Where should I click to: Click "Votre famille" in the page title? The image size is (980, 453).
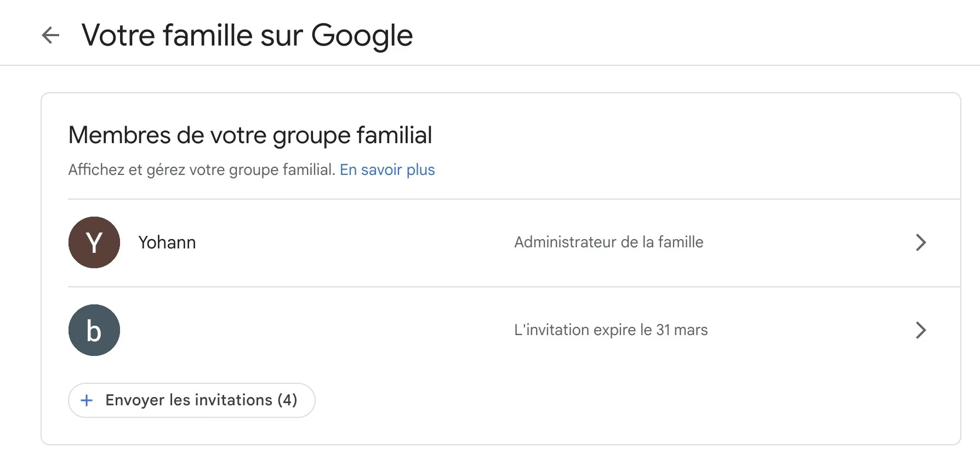tap(167, 36)
